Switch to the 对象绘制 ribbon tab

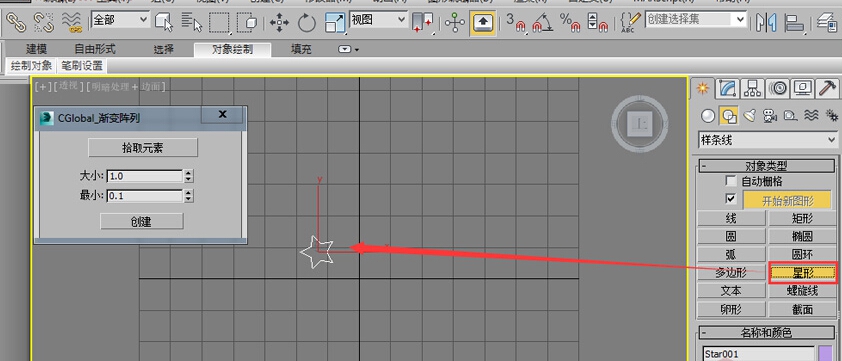click(233, 49)
